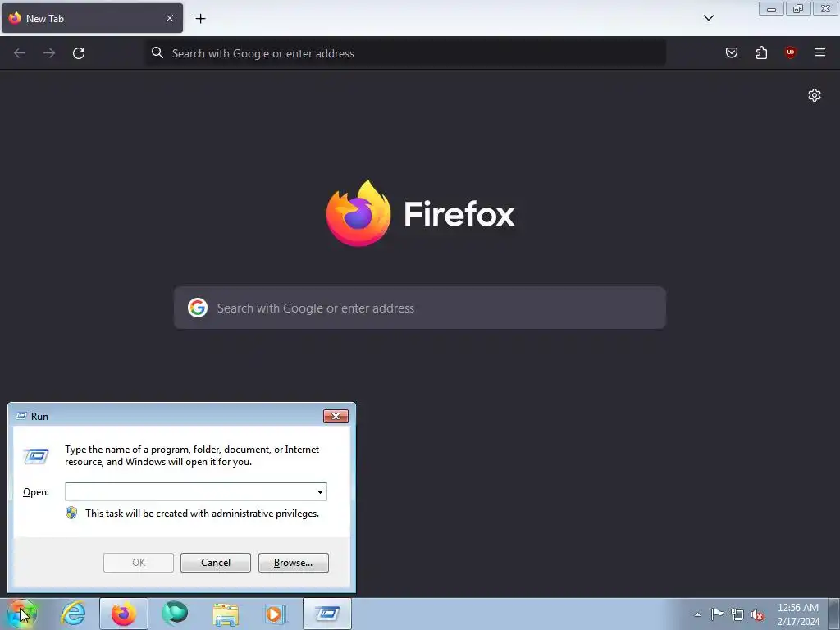Click Browse... in the Run dialog

pyautogui.click(x=293, y=563)
